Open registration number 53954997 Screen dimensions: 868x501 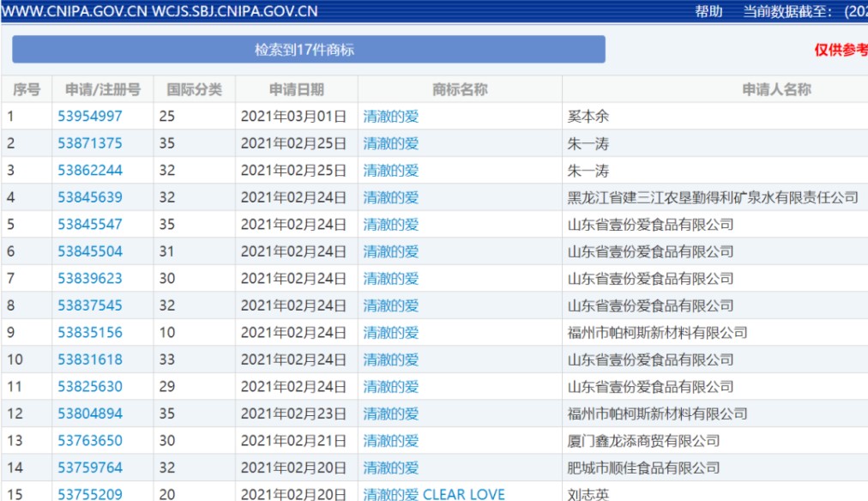tap(90, 117)
